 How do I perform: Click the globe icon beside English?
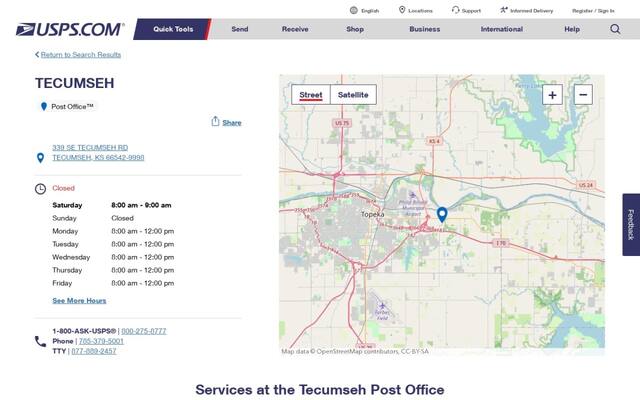click(353, 11)
